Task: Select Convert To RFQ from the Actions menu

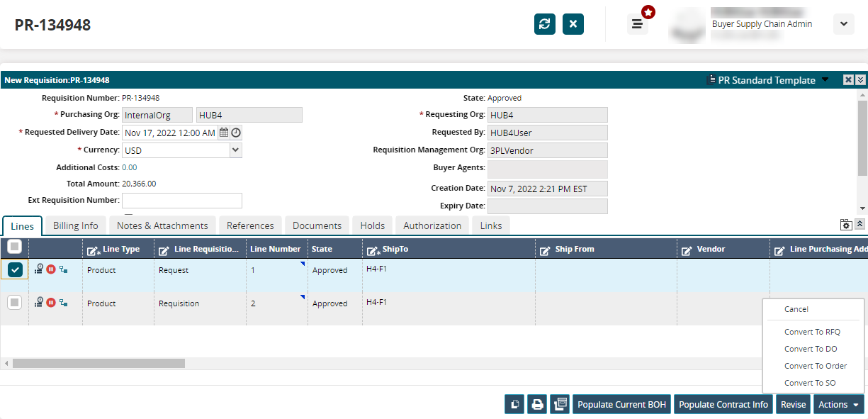Action: (x=813, y=332)
